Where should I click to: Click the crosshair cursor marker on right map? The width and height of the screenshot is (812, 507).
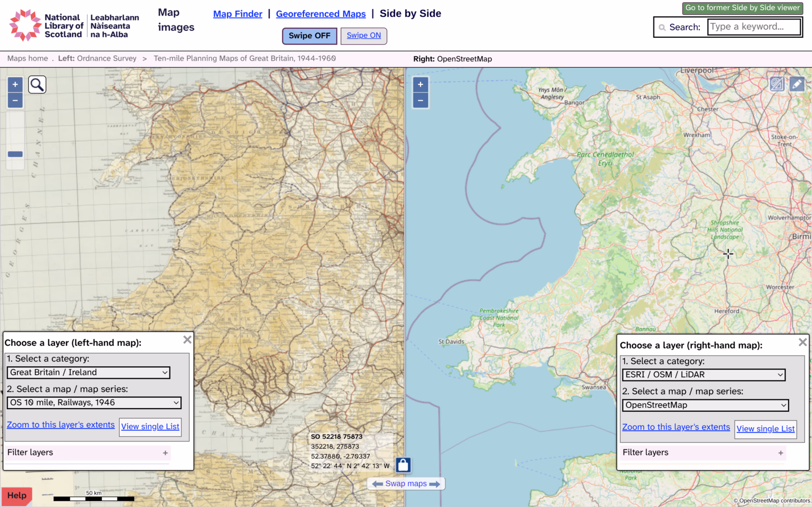coord(728,254)
